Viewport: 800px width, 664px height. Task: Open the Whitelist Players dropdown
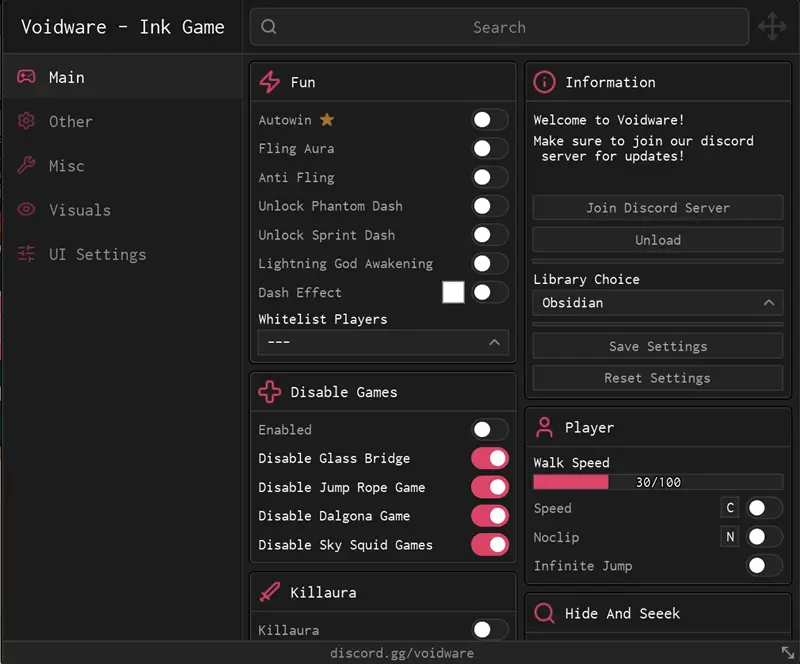tap(383, 342)
